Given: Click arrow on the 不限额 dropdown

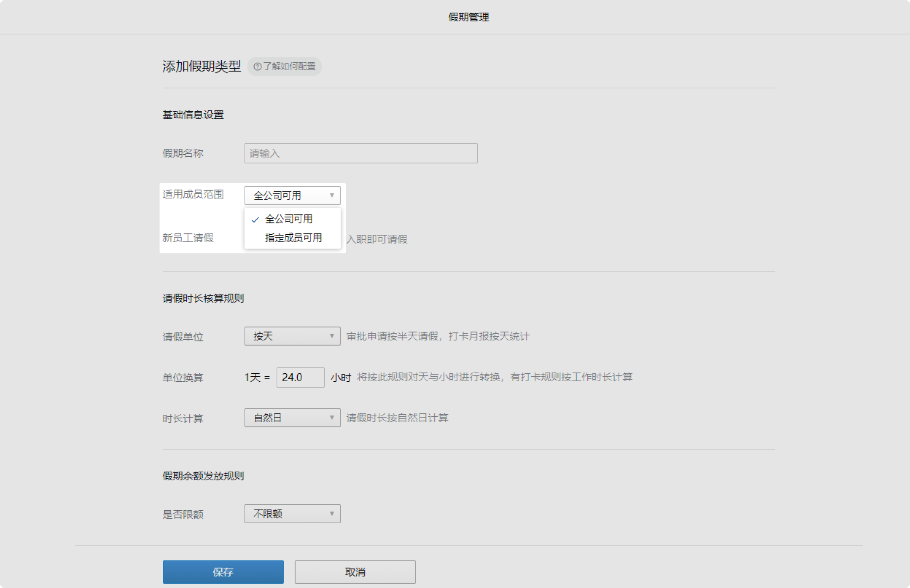Looking at the screenshot, I should point(332,514).
